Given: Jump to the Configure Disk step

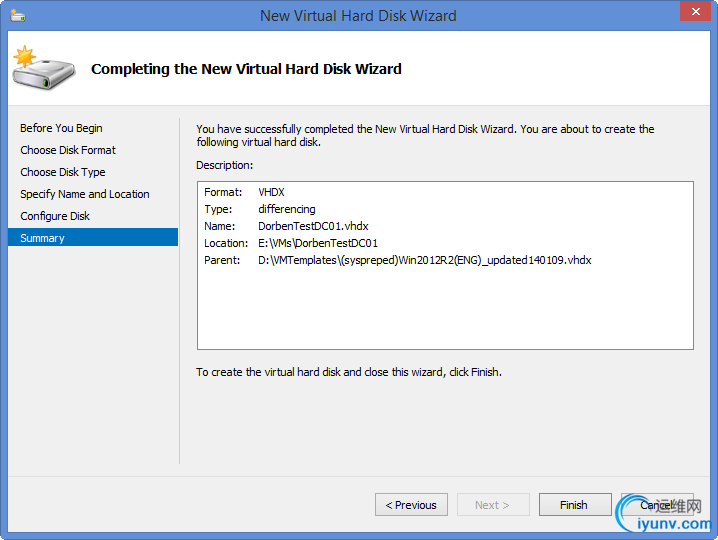Looking at the screenshot, I should (55, 216).
